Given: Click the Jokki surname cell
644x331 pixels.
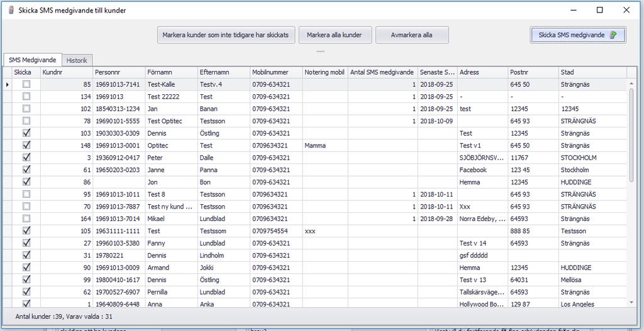Looking at the screenshot, I should (x=224, y=268).
